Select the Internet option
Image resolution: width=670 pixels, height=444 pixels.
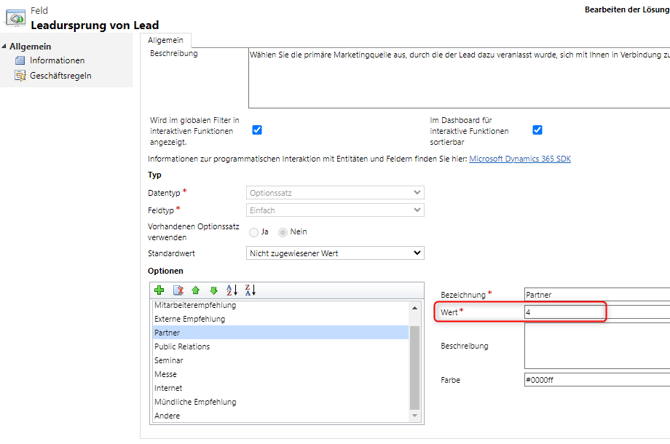tap(280, 388)
